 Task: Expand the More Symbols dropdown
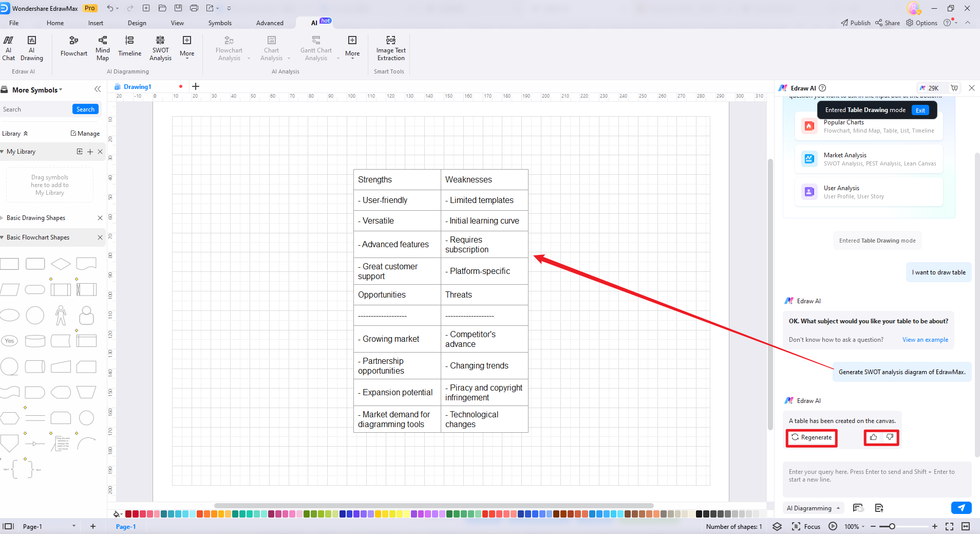pos(37,90)
